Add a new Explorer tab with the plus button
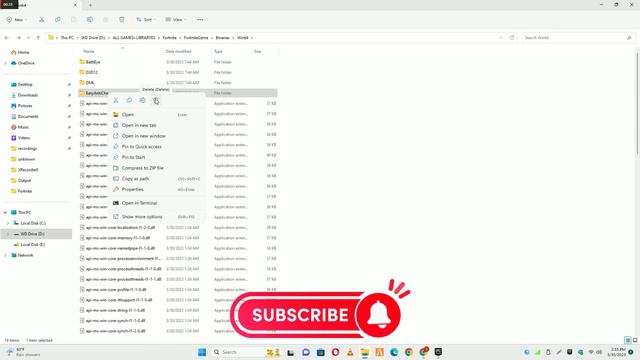Viewport: 640px width, 360px height. 90,5
